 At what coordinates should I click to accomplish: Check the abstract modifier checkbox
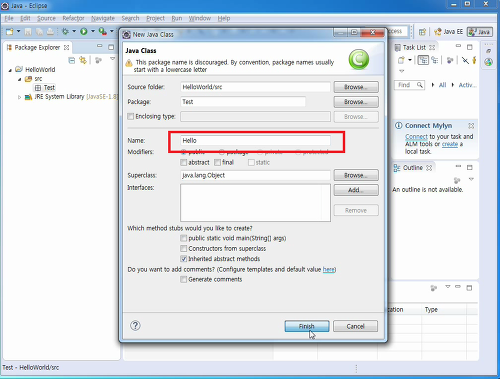pyautogui.click(x=183, y=162)
